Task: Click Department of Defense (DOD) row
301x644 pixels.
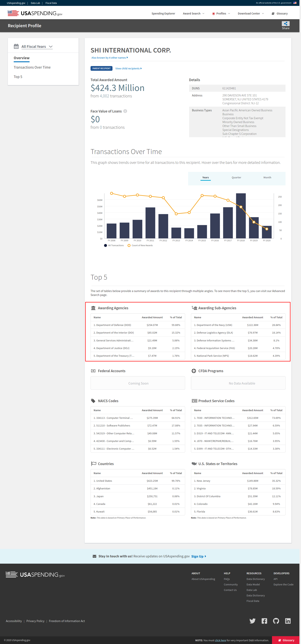Action: (x=138, y=325)
